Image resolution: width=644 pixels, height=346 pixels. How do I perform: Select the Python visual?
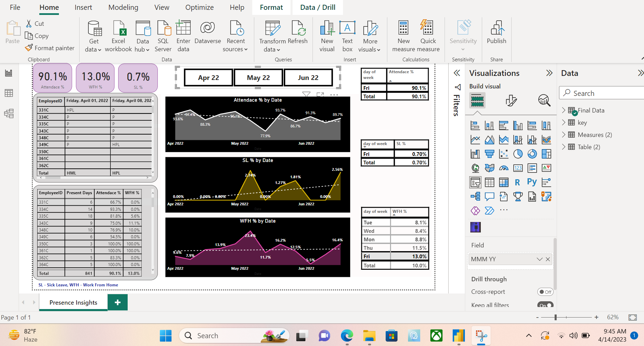coord(532,182)
